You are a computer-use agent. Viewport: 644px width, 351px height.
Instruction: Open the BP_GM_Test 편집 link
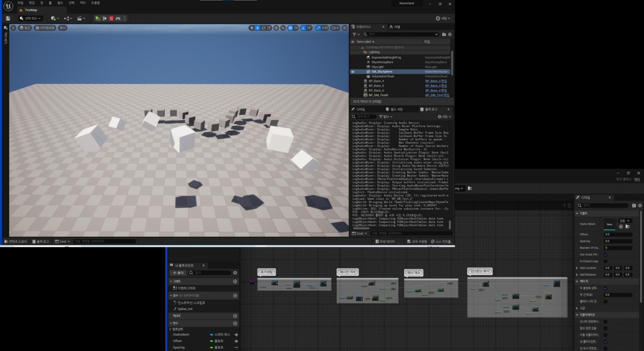click(x=437, y=95)
